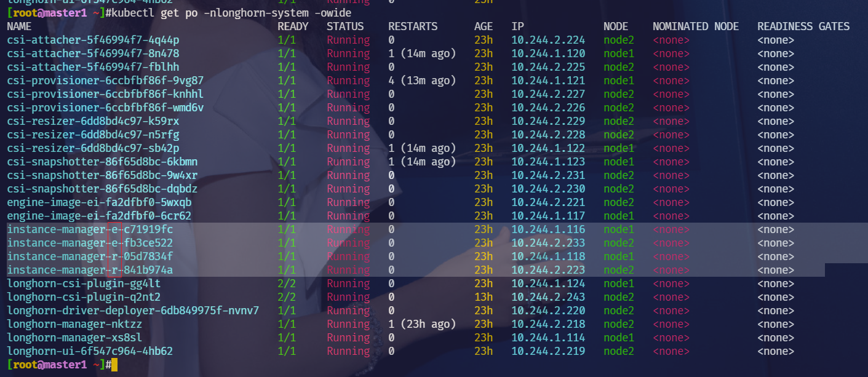Click the NAME column header
This screenshot has width=868, height=377.
(x=19, y=26)
